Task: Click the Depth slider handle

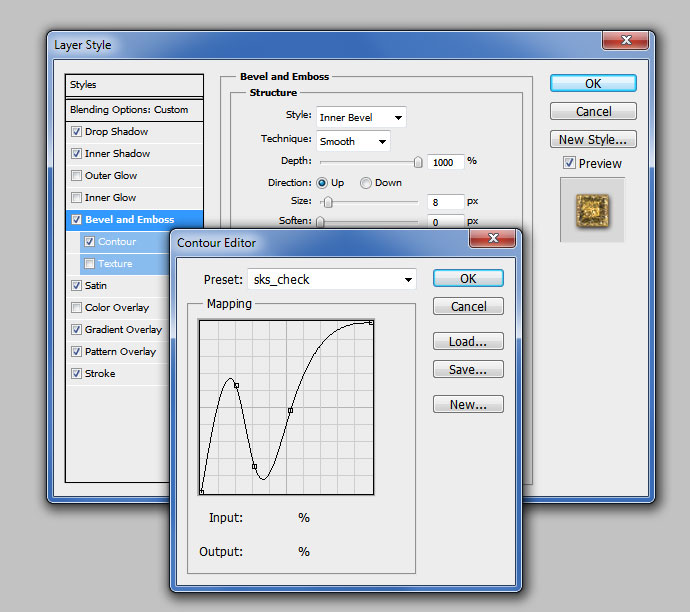Action: click(x=418, y=161)
